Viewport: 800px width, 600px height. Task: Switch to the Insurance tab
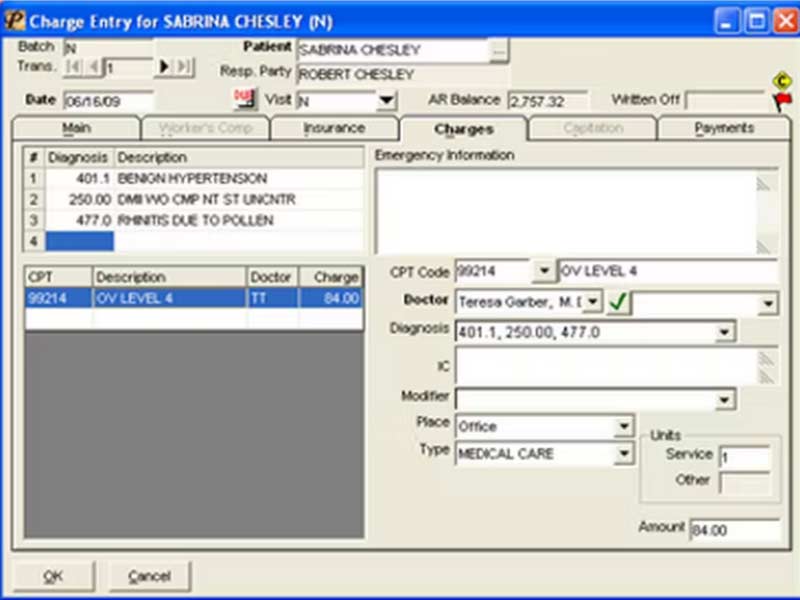(334, 128)
